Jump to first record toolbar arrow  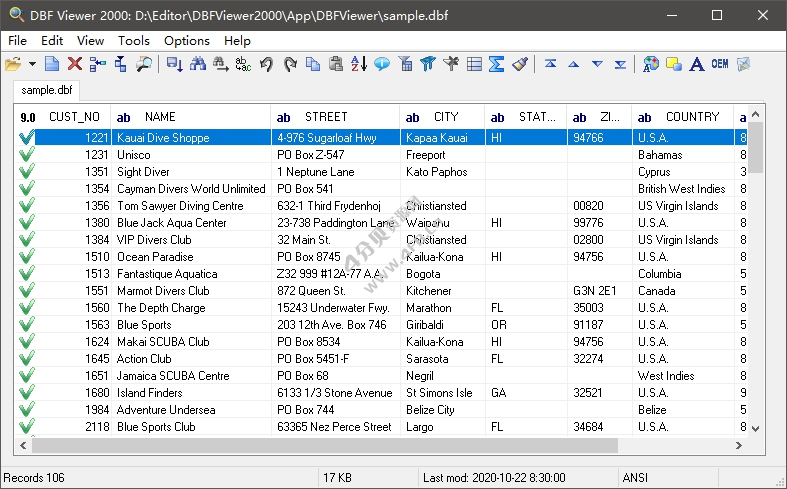pyautogui.click(x=550, y=64)
